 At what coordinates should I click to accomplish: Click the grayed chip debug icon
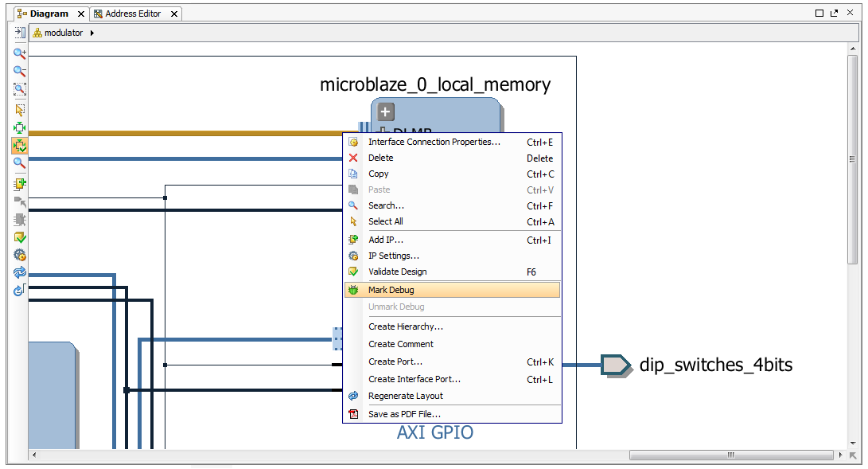19,219
